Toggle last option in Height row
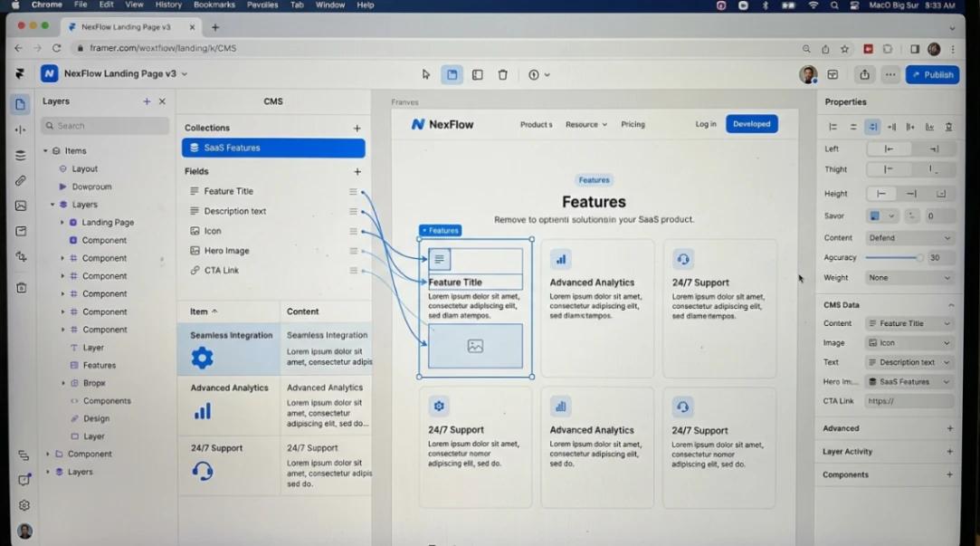The height and width of the screenshot is (546, 980). (x=941, y=194)
